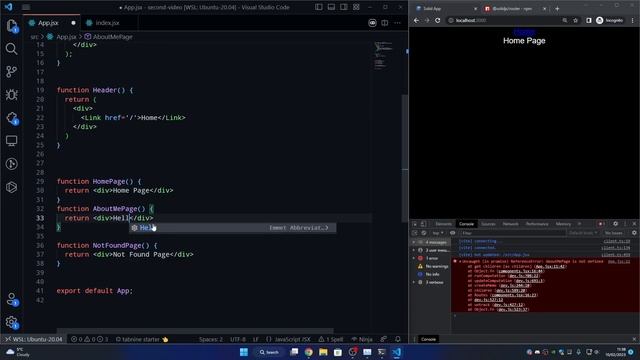Open the Windows Start menu
This screenshot has height=360, width=640.
[x=244, y=352]
